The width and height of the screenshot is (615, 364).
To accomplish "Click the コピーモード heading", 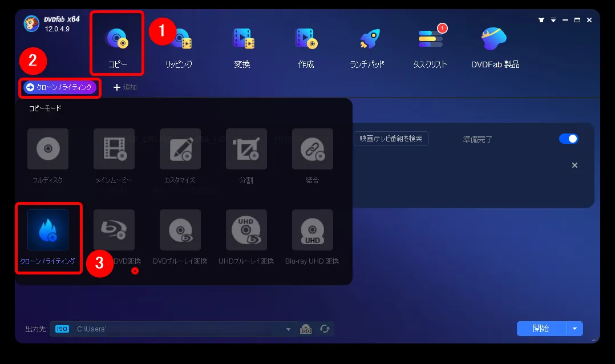I will point(44,108).
